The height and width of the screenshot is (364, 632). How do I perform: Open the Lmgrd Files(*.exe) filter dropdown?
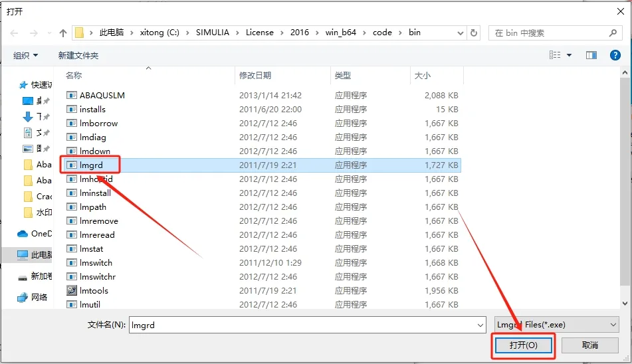click(557, 325)
